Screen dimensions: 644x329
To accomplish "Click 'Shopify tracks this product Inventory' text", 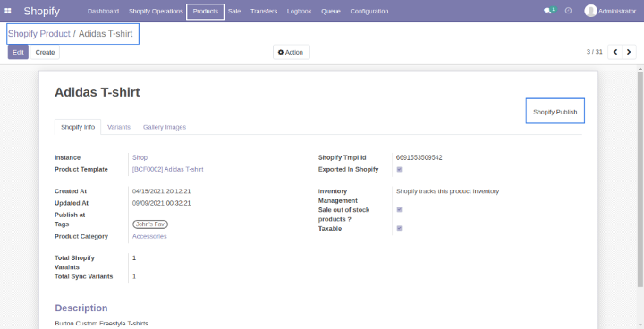I will coord(448,191).
